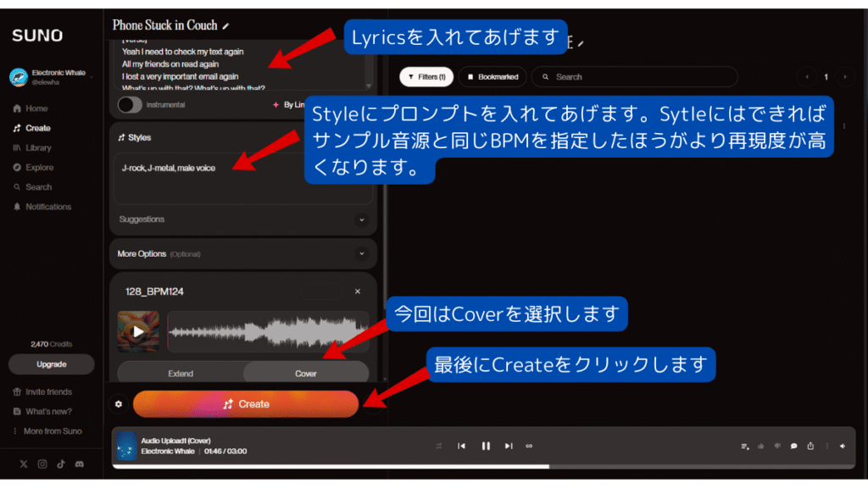Open comments for the current track
The height and width of the screenshot is (488, 868).
click(x=793, y=446)
